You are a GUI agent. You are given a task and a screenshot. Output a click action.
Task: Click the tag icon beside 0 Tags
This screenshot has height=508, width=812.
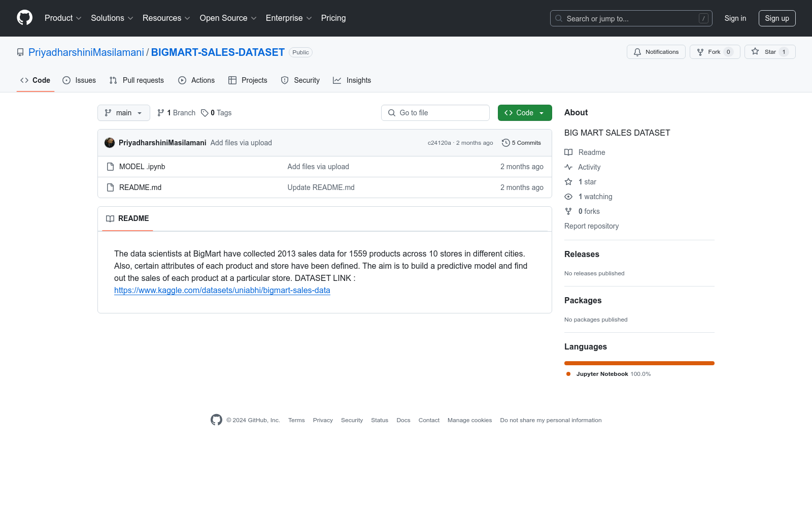pyautogui.click(x=205, y=113)
